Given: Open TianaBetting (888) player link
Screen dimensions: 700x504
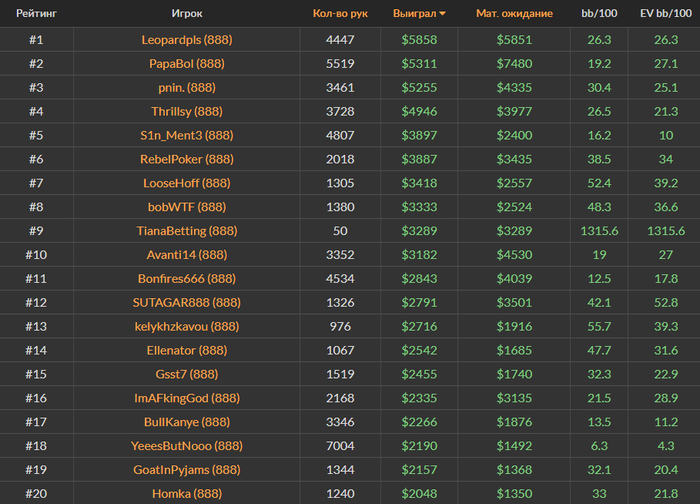Looking at the screenshot, I should [187, 230].
